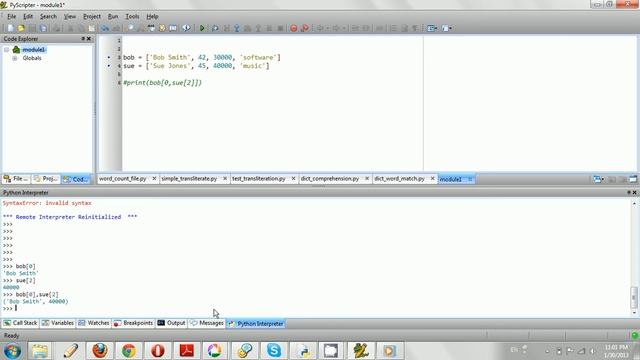Open the Output bottom tab
The image size is (640, 360).
click(171, 323)
